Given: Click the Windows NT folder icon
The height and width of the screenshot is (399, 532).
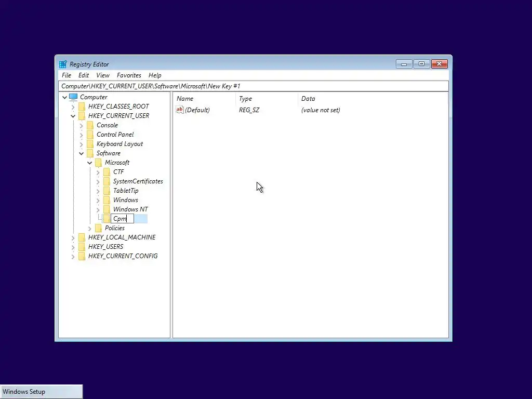Looking at the screenshot, I should pos(107,209).
